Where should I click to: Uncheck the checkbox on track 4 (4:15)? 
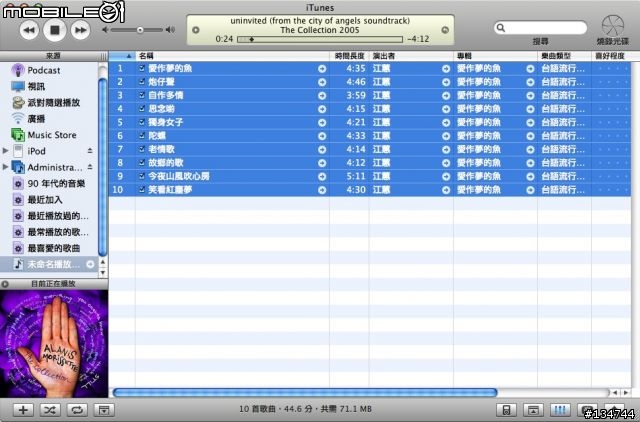pyautogui.click(x=142, y=109)
